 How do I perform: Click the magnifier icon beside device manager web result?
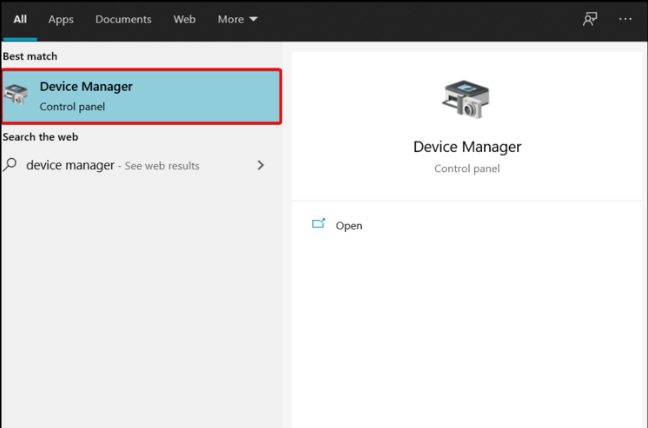11,165
